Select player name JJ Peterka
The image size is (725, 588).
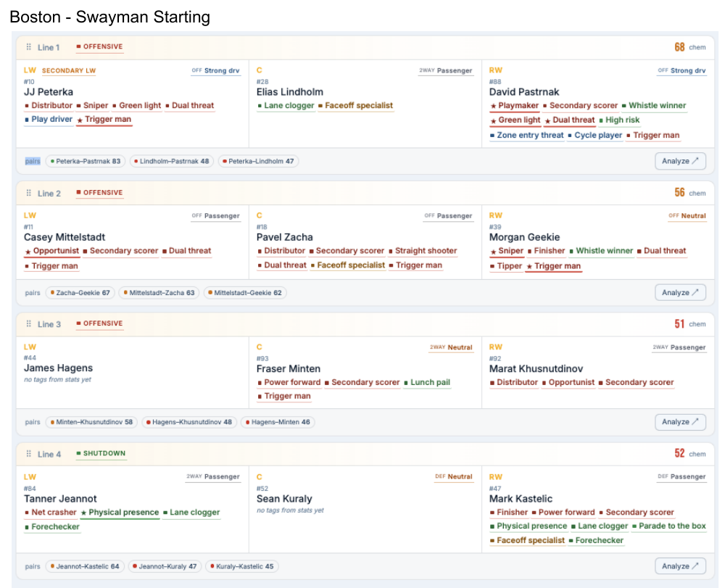pos(49,92)
